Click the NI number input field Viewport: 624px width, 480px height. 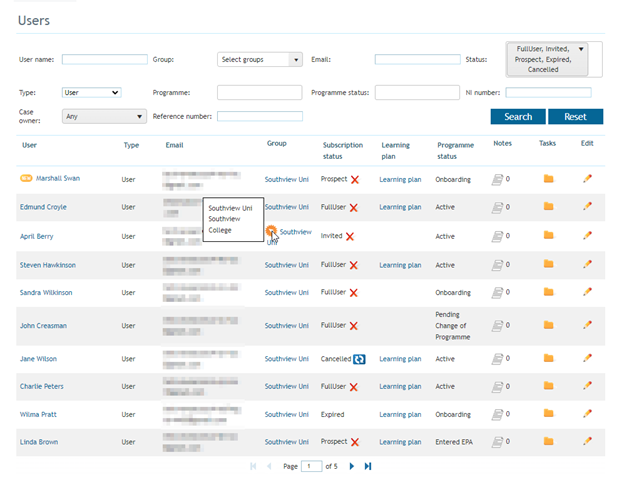pyautogui.click(x=548, y=93)
